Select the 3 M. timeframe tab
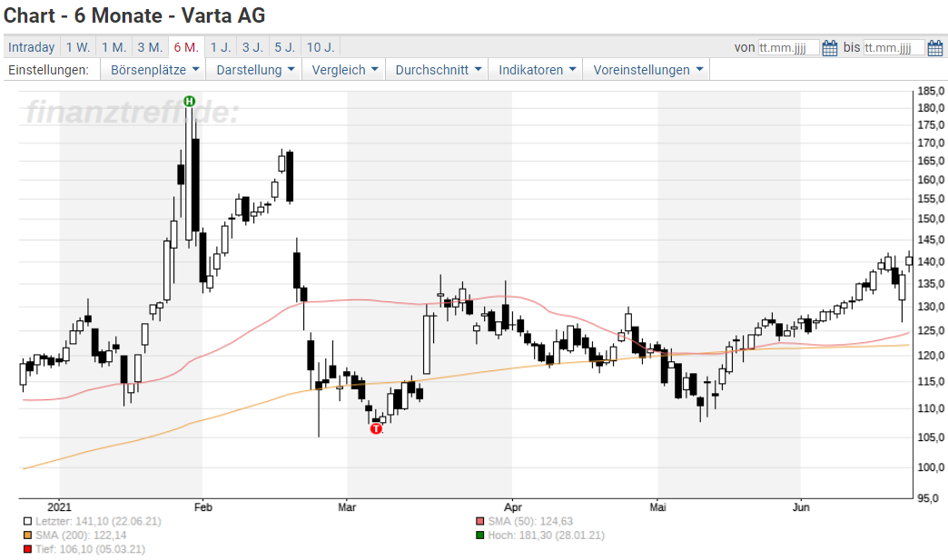948x560 pixels. (150, 47)
